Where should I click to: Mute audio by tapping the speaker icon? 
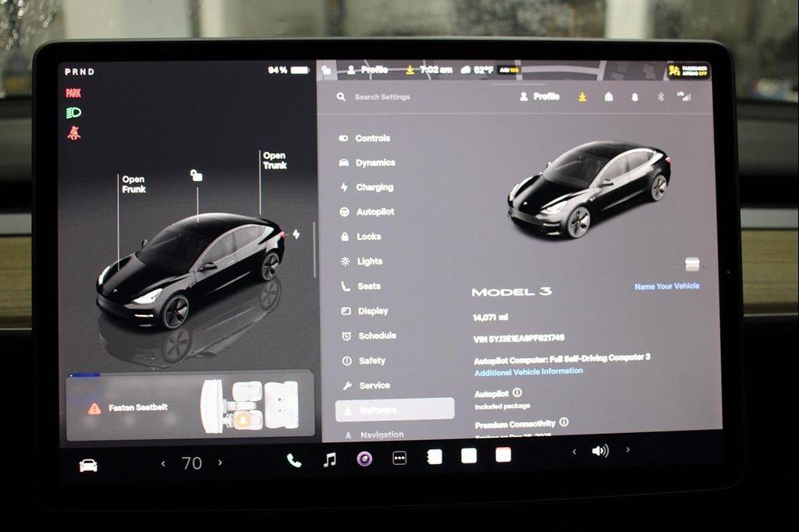(x=599, y=450)
